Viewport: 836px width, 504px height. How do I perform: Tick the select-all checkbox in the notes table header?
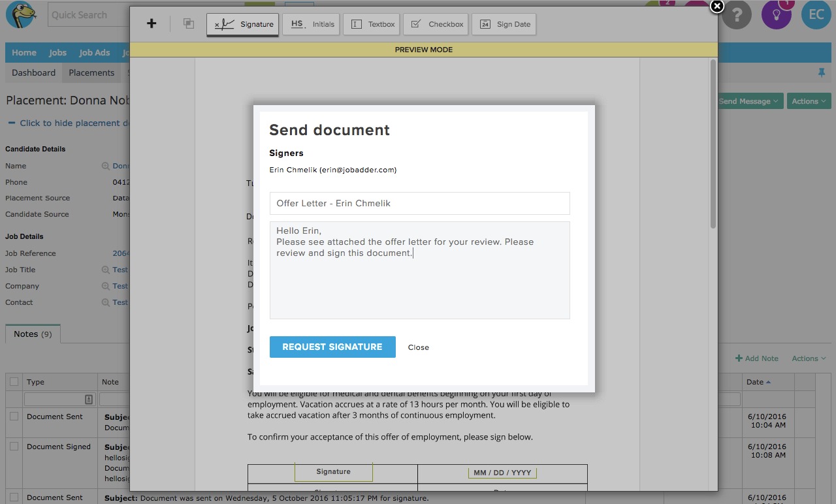coord(14,382)
